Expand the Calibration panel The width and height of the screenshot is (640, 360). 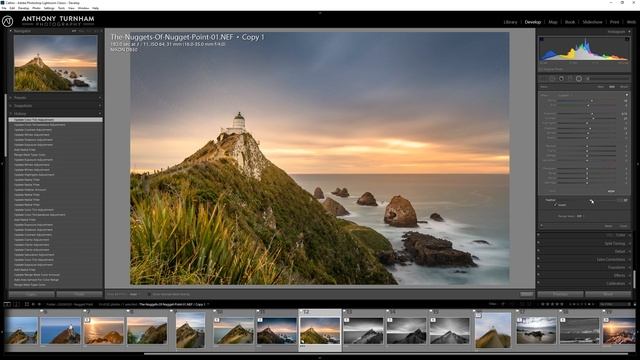629,283
